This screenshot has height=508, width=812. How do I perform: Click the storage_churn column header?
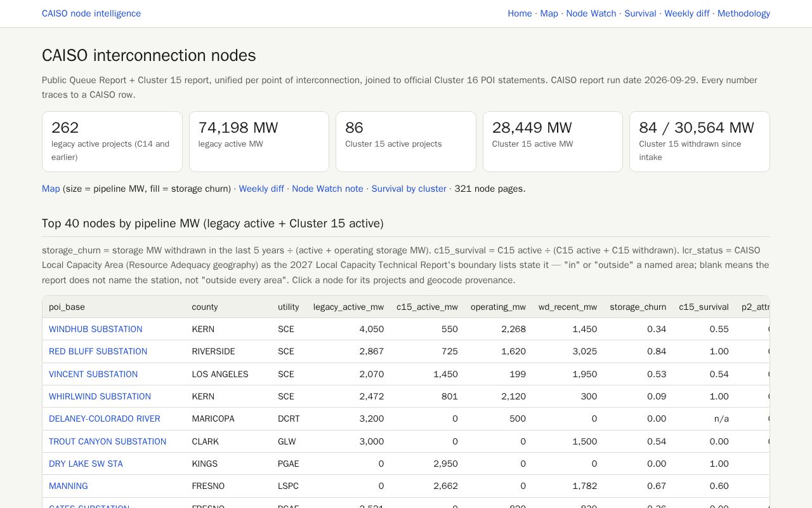[x=638, y=307]
